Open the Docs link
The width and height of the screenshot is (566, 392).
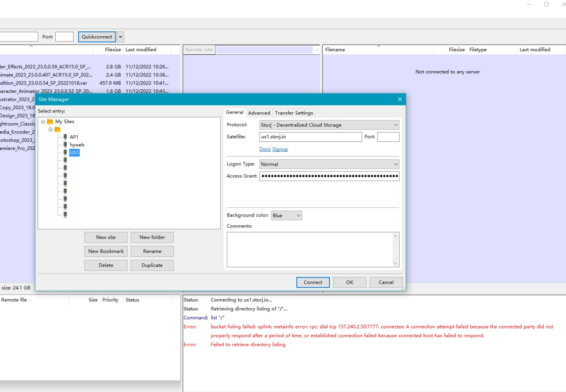[265, 149]
